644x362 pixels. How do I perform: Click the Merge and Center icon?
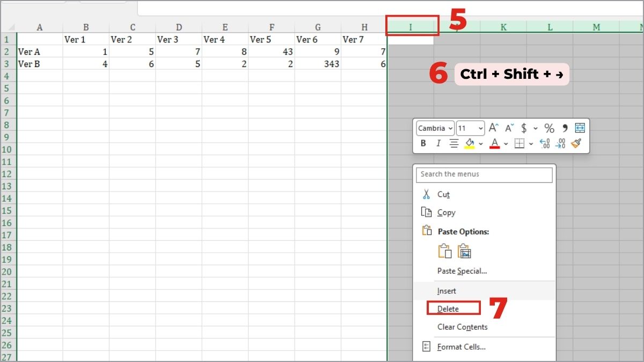pyautogui.click(x=580, y=128)
